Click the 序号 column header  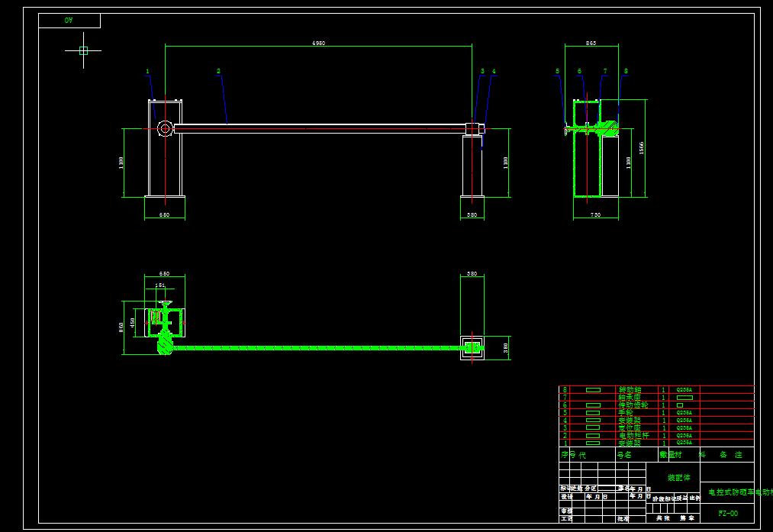click(x=569, y=455)
